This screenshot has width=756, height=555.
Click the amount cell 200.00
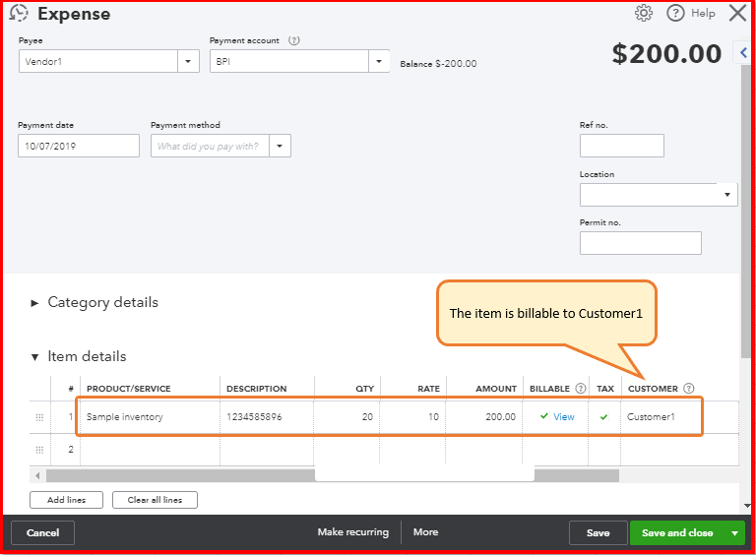pos(484,417)
